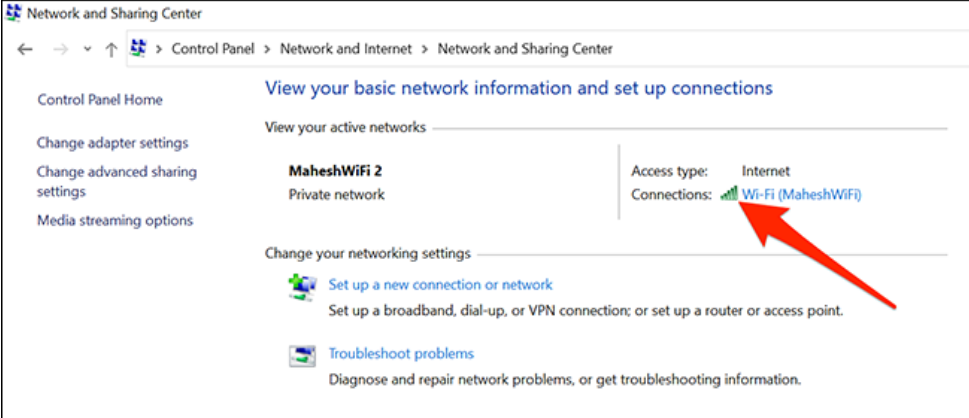Click the Wi-Fi signal strength bars icon

click(x=729, y=194)
